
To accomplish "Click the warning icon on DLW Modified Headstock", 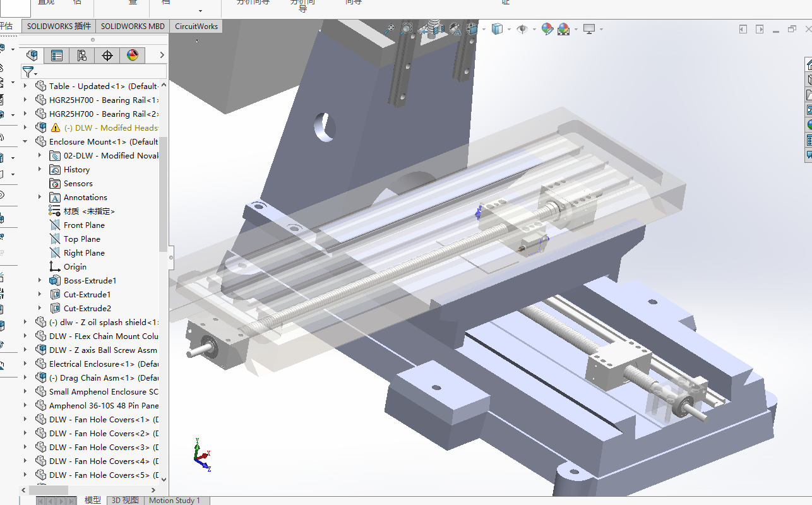I will click(x=56, y=128).
